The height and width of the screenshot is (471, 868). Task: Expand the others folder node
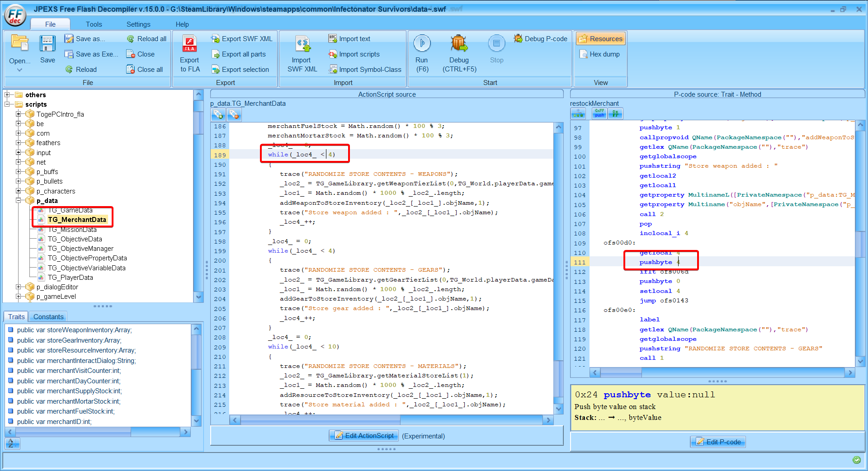coord(7,95)
